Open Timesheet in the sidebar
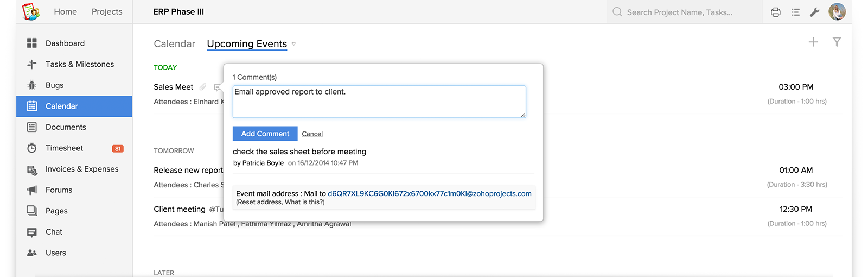Image resolution: width=868 pixels, height=277 pixels. (x=64, y=148)
